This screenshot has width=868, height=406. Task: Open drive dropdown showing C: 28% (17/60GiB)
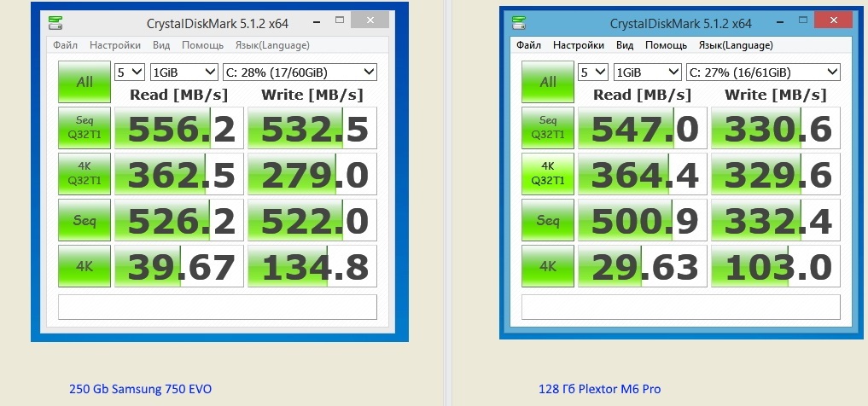300,72
